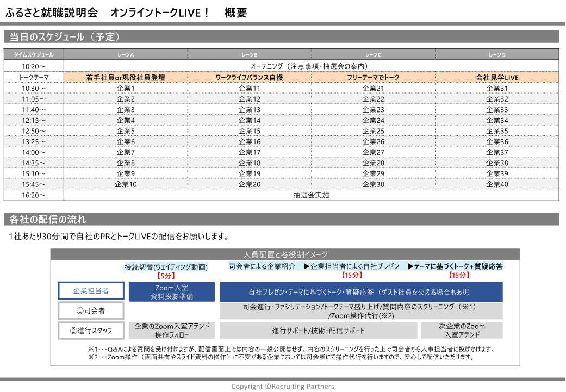This screenshot has height=392, width=566.
Task: Click the blue Zoom入室 資料投影準備 box
Action: coord(172,291)
